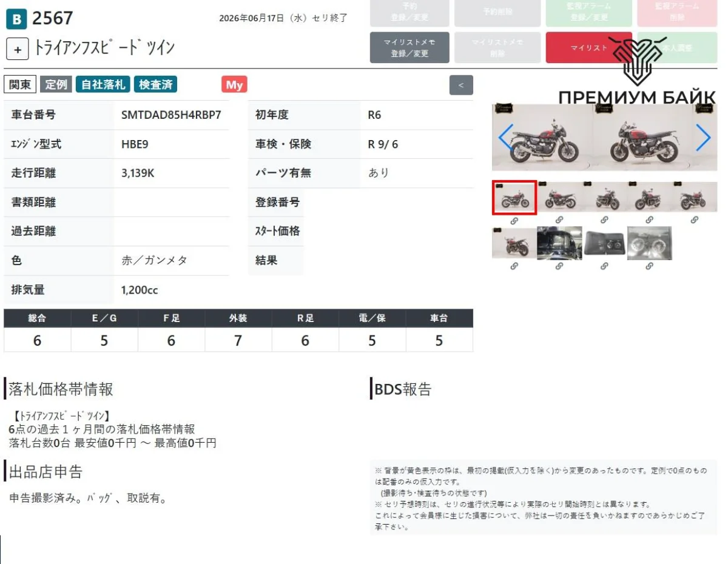
Task: Click chassis number SMTDAD85H4RBP7
Action: coord(172,115)
